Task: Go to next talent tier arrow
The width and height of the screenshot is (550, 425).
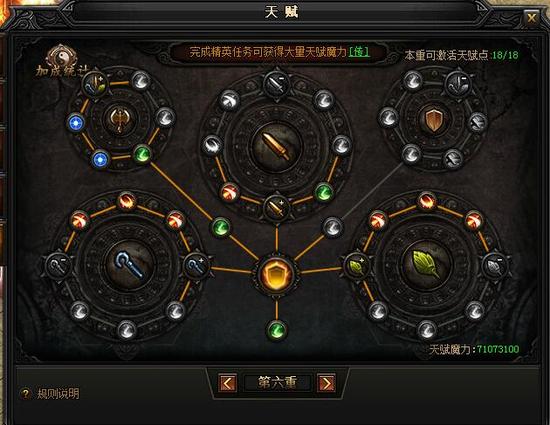Action: (326, 383)
